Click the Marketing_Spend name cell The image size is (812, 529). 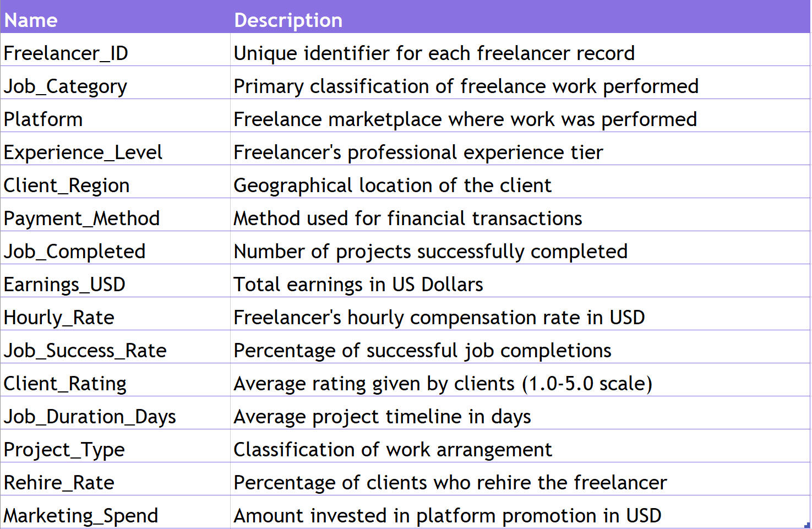point(81,516)
